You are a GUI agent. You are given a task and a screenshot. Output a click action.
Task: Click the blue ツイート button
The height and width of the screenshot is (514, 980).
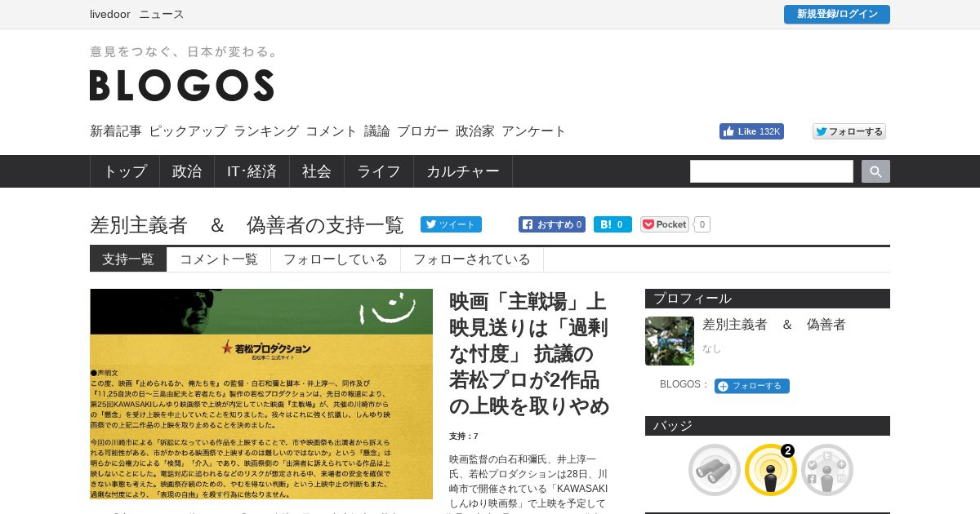click(451, 224)
